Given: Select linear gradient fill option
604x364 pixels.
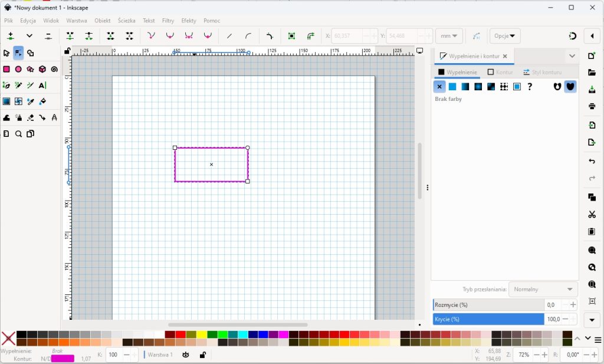Looking at the screenshot, I should click(x=465, y=87).
